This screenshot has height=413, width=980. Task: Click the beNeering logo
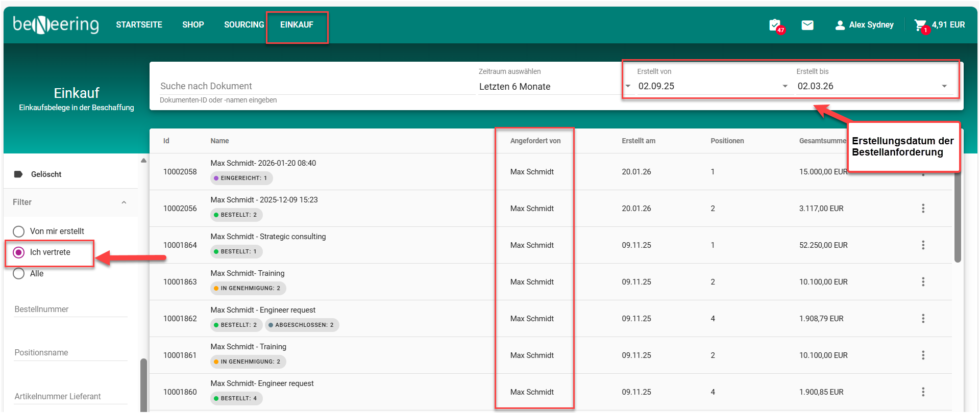[56, 24]
